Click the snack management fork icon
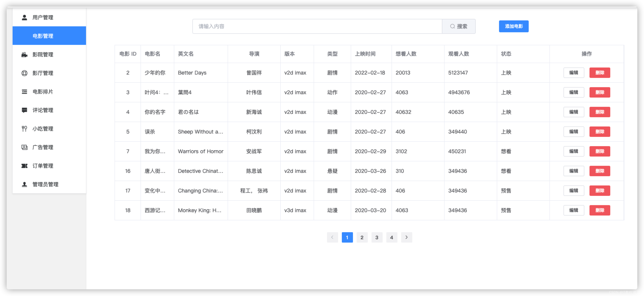644x296 pixels. click(24, 129)
